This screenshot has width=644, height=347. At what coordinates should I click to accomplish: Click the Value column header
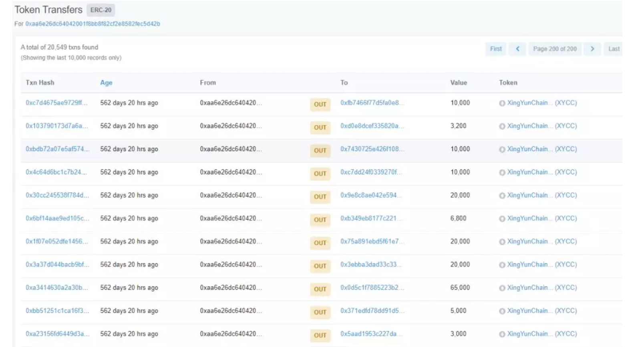[459, 83]
